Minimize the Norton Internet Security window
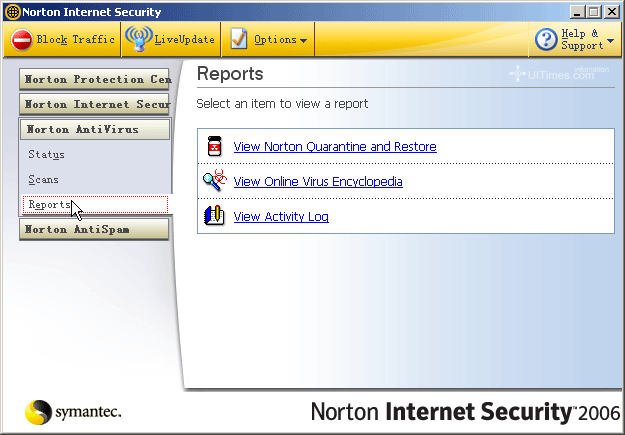The width and height of the screenshot is (625, 435). pos(577,12)
